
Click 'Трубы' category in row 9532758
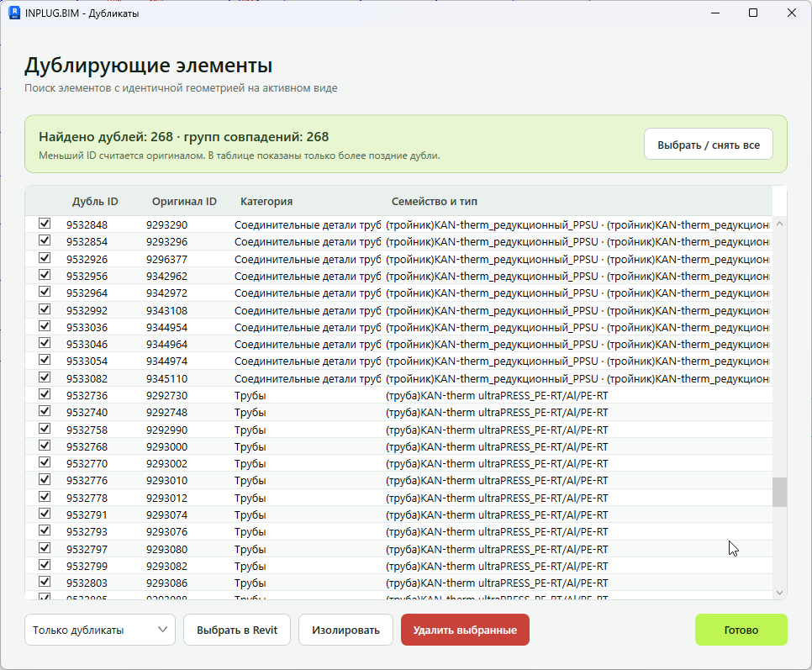tap(250, 430)
